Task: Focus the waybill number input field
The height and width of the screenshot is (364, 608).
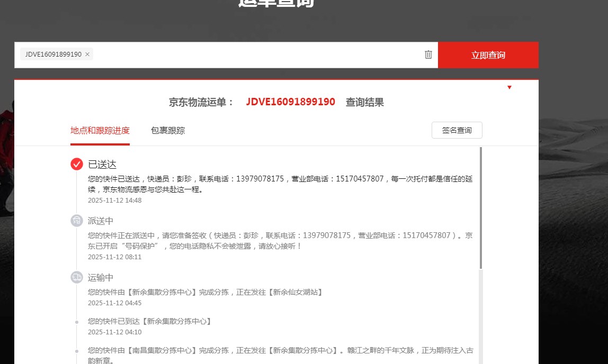Action: point(254,54)
